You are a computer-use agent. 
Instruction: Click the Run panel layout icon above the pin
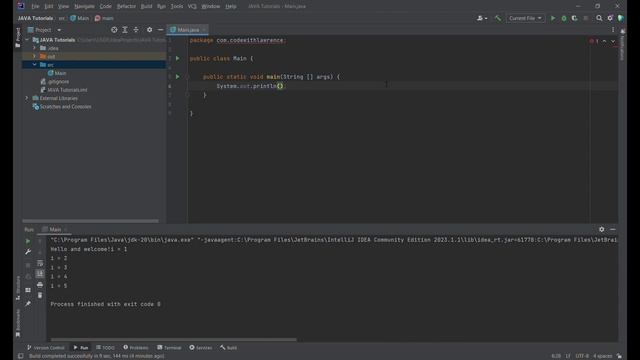coord(28,290)
